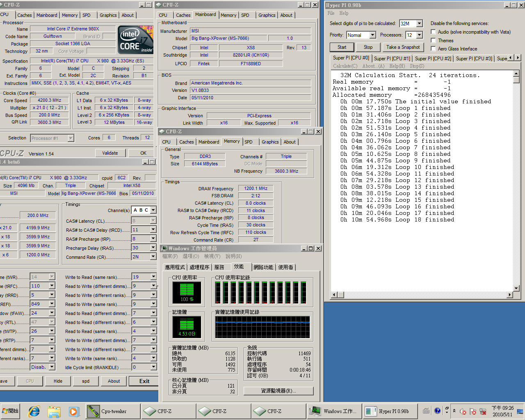Image resolution: width=525 pixels, height=420 pixels.
Task: Click the Loop 18 finished output line
Action: point(397,220)
